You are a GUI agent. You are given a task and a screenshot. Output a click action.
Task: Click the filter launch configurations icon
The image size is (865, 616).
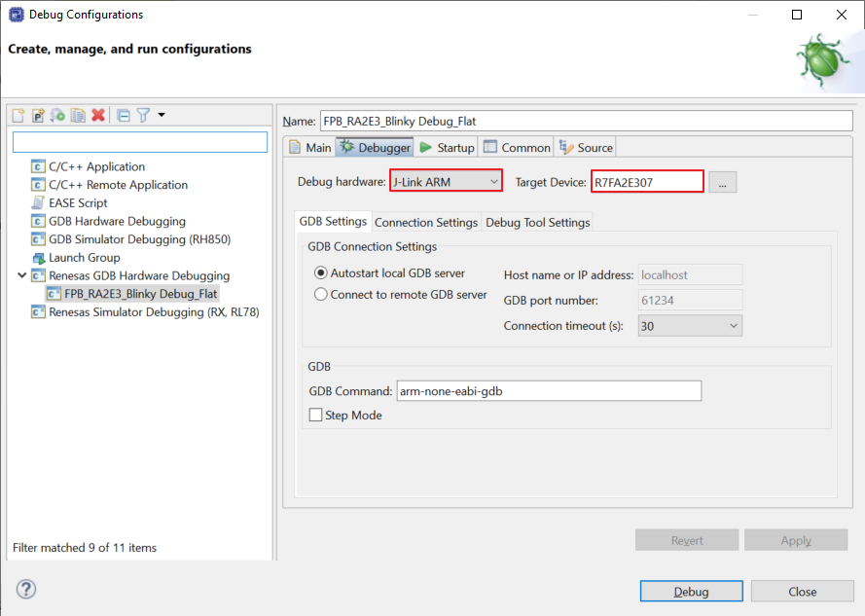143,115
